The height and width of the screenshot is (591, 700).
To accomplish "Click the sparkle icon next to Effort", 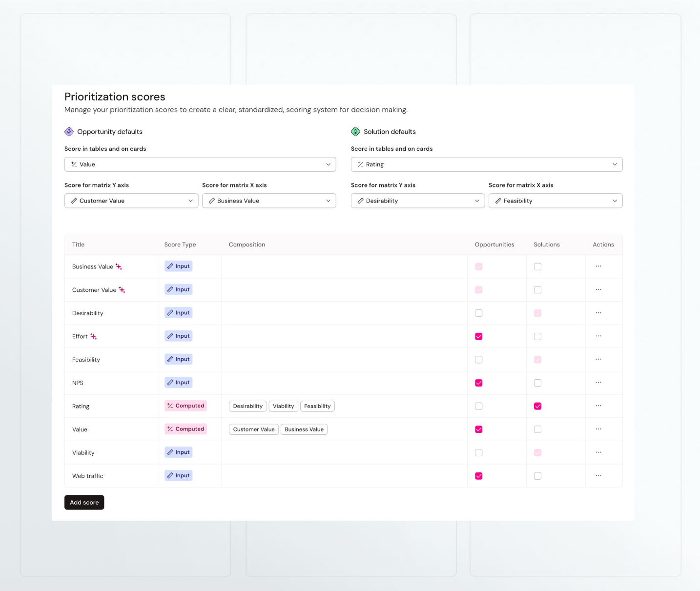I will pos(93,336).
